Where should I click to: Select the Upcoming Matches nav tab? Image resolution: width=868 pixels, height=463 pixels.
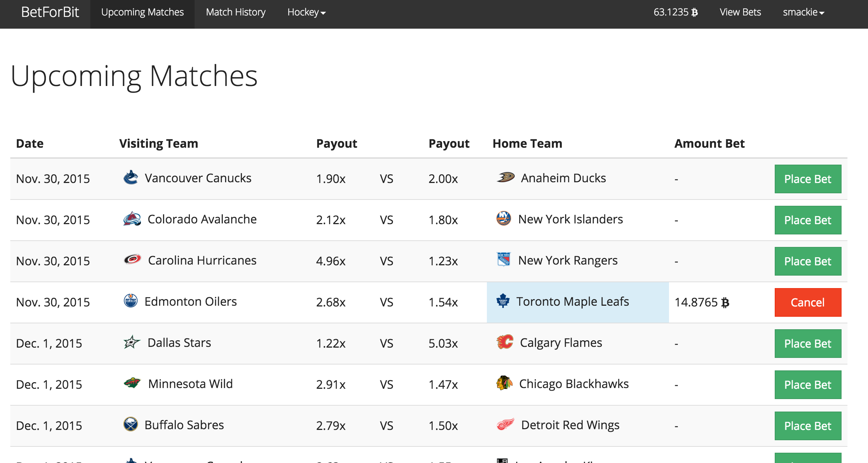coord(142,12)
